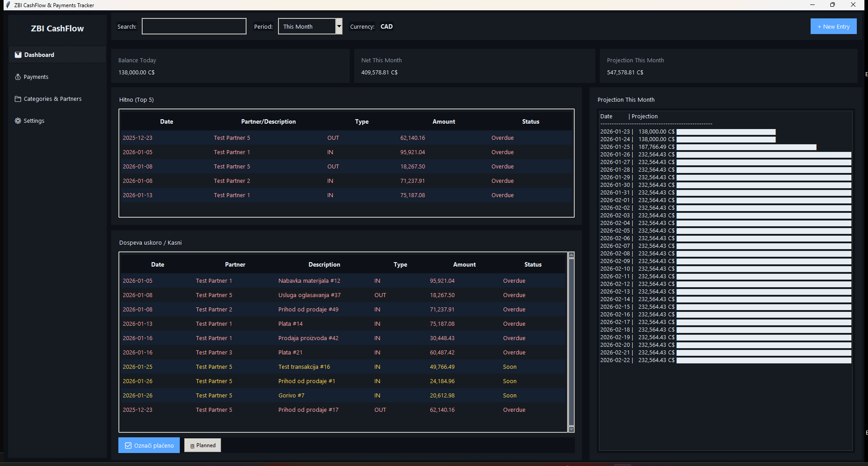Click the 2026-02-22 projection row
868x466 pixels.
click(725, 360)
